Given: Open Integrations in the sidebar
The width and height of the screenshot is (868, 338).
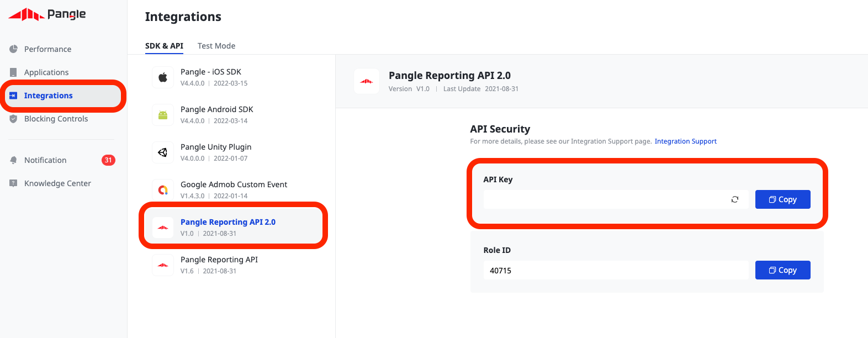Looking at the screenshot, I should point(49,96).
